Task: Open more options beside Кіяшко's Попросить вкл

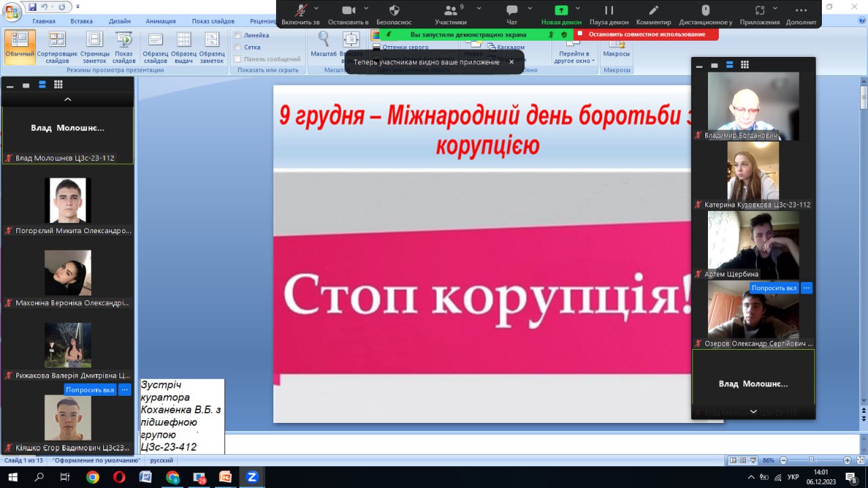Action: tap(124, 390)
